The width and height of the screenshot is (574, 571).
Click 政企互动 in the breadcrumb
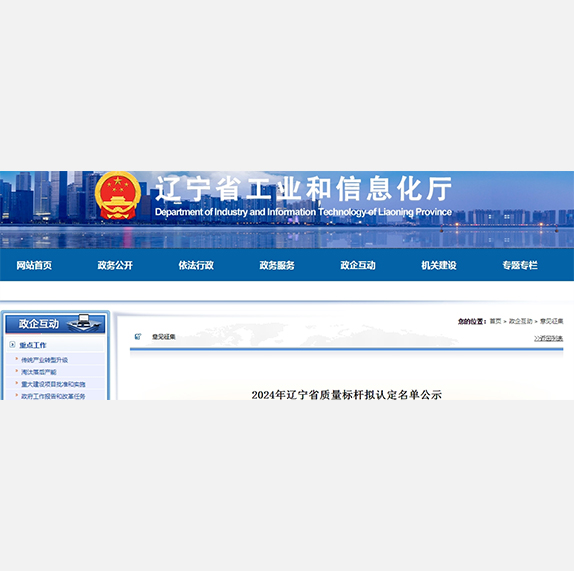[x=521, y=321]
